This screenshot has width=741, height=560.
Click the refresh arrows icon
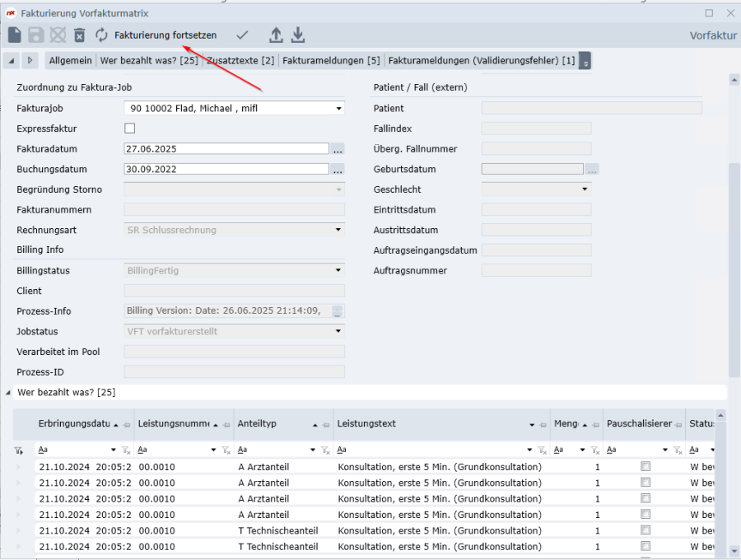click(x=101, y=35)
